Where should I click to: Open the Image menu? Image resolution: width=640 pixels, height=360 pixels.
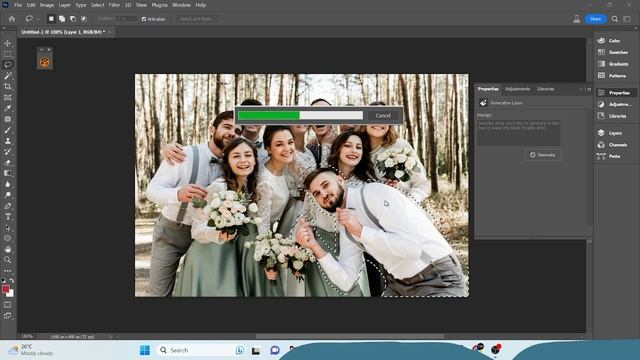[x=47, y=5]
